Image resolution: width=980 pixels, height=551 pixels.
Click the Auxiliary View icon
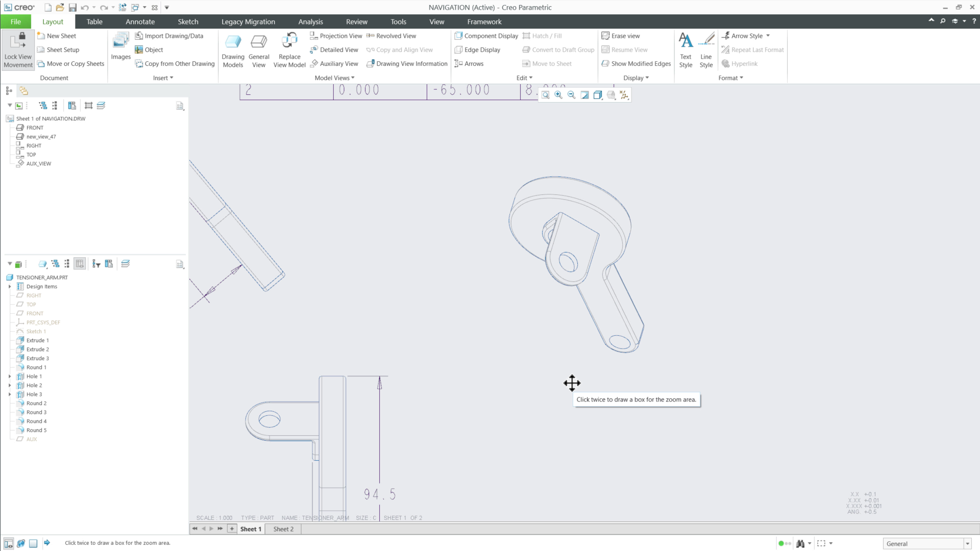[334, 63]
